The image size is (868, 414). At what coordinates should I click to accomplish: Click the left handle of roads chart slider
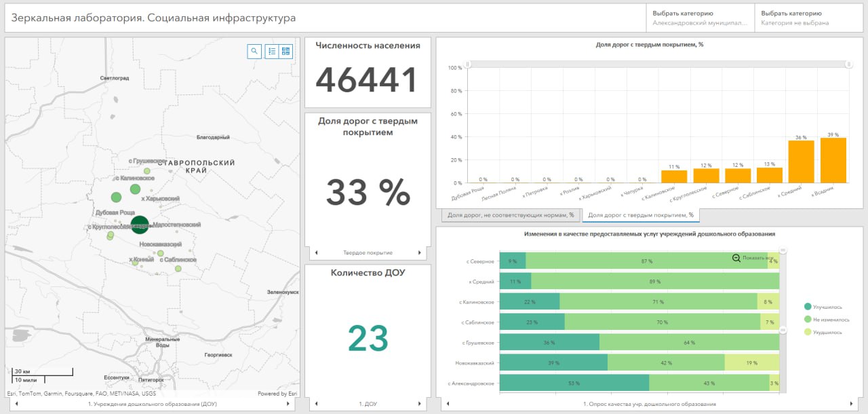[468, 64]
